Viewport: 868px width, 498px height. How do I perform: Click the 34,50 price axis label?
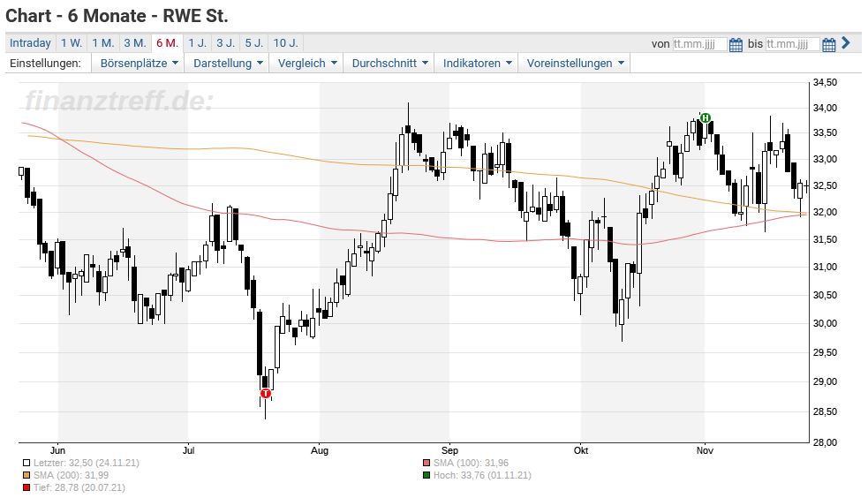[x=825, y=82]
